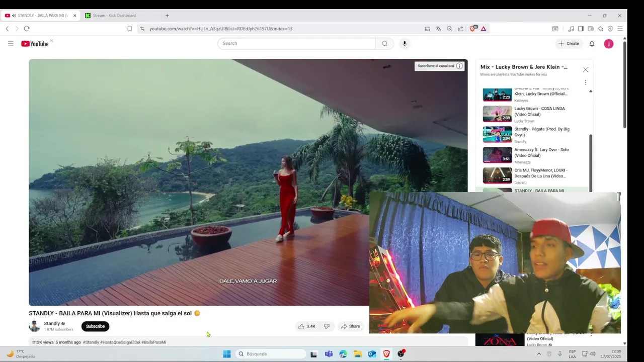Like the video with thumbs up
This screenshot has width=644, height=362.
pos(306,326)
